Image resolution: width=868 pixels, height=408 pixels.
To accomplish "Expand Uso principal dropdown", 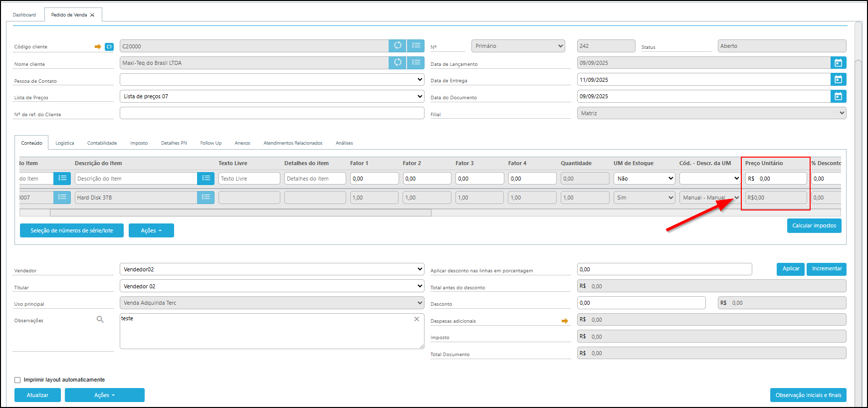I will click(x=272, y=303).
